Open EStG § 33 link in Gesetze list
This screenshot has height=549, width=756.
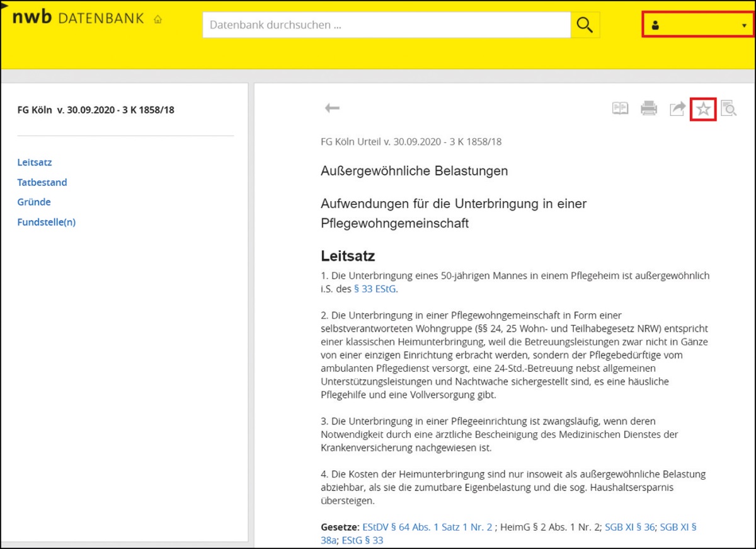click(x=362, y=540)
